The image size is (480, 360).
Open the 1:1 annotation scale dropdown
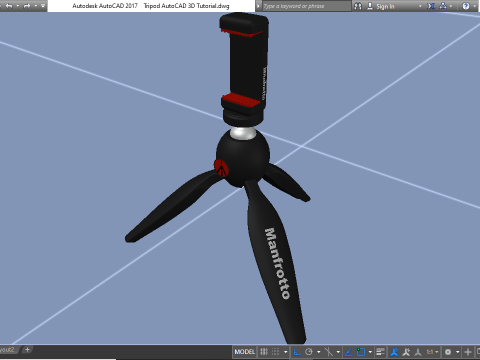pos(432,352)
